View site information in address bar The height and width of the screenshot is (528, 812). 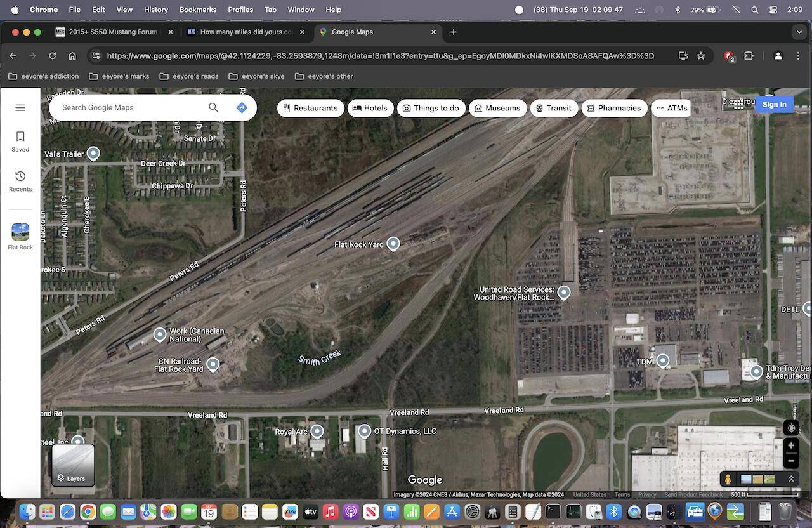point(96,56)
